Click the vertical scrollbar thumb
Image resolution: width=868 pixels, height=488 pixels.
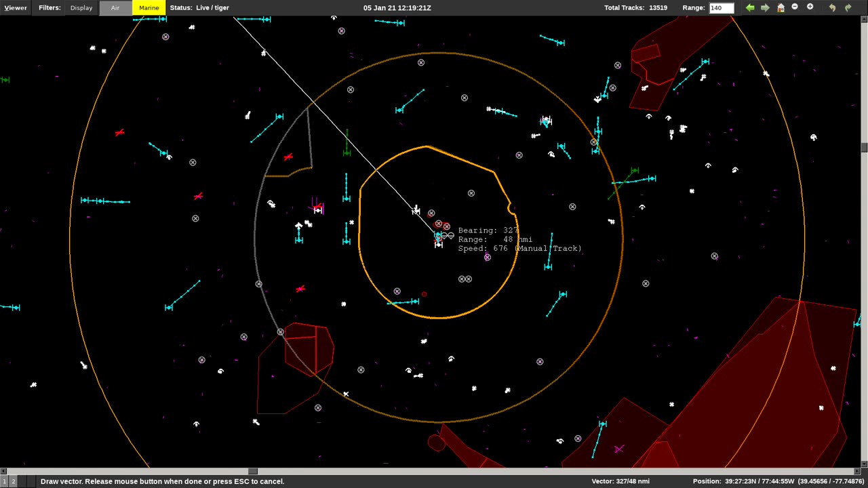(x=865, y=148)
